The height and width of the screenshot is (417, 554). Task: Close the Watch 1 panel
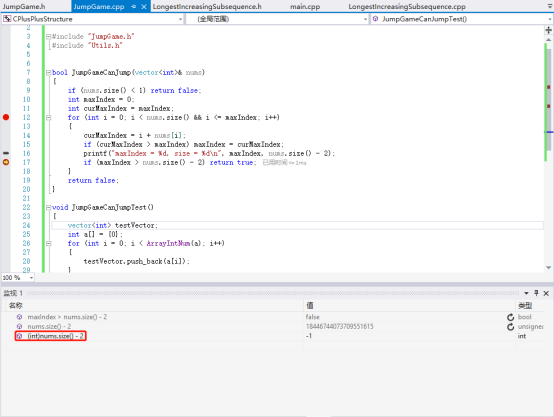pos(546,293)
